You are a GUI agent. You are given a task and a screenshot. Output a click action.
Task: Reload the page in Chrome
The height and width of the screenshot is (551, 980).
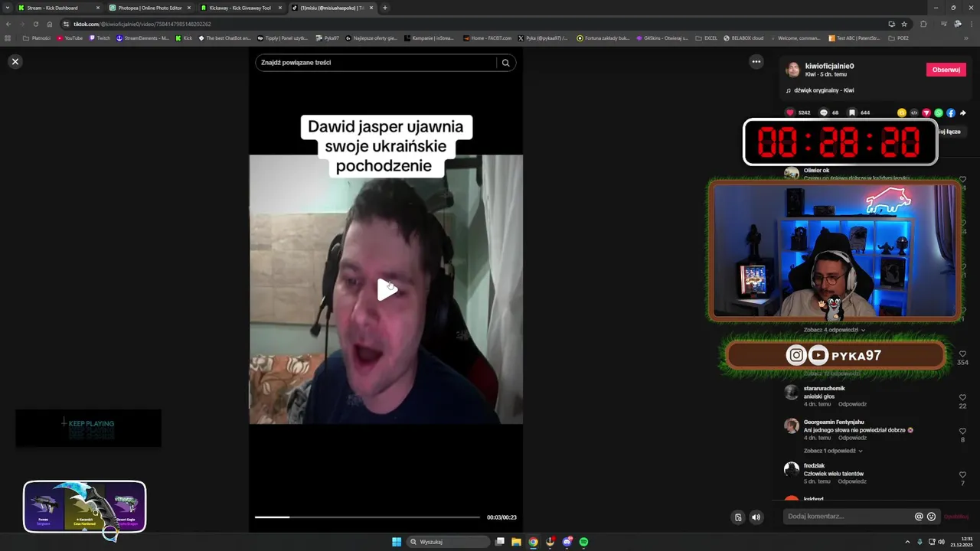coord(35,24)
